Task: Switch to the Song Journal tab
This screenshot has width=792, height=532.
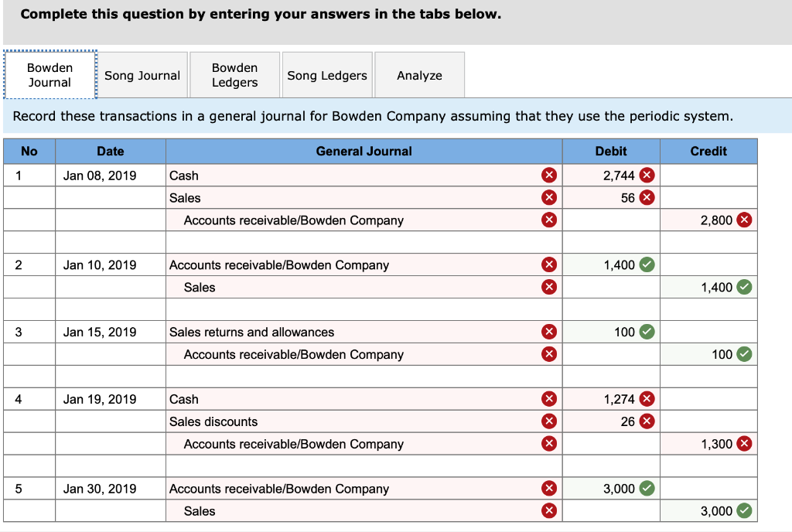Action: click(x=142, y=74)
